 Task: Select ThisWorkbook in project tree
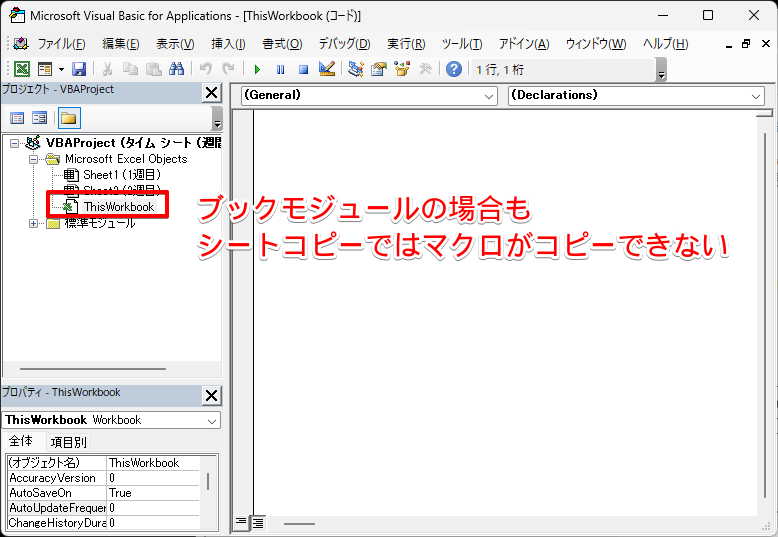pyautogui.click(x=119, y=207)
